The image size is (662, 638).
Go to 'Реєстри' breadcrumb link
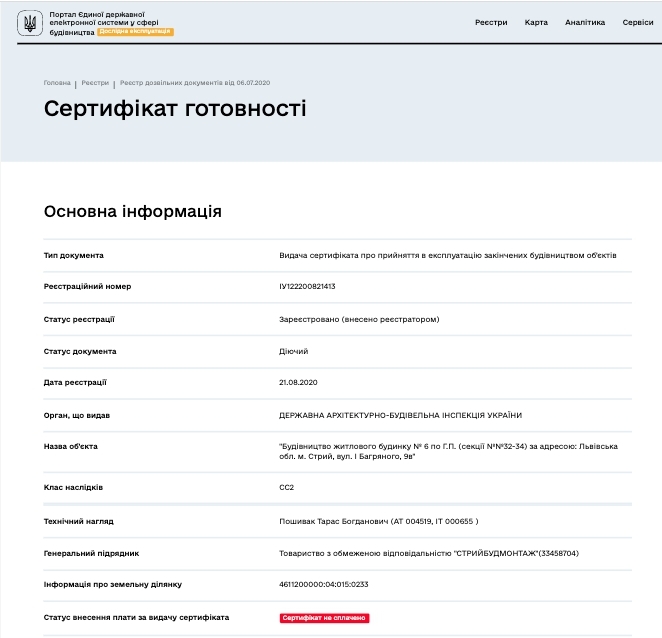point(95,83)
